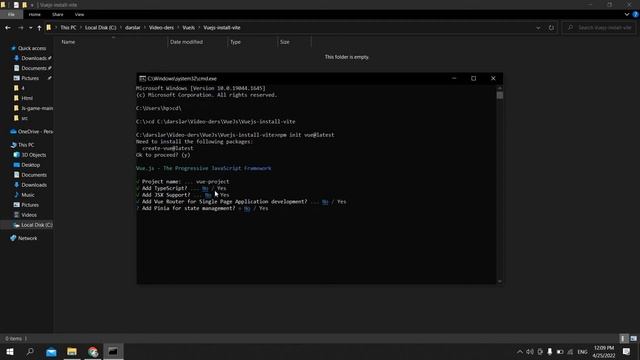The width and height of the screenshot is (640, 360).
Task: Expand the ribbon with chevron
Action: click(x=627, y=14)
